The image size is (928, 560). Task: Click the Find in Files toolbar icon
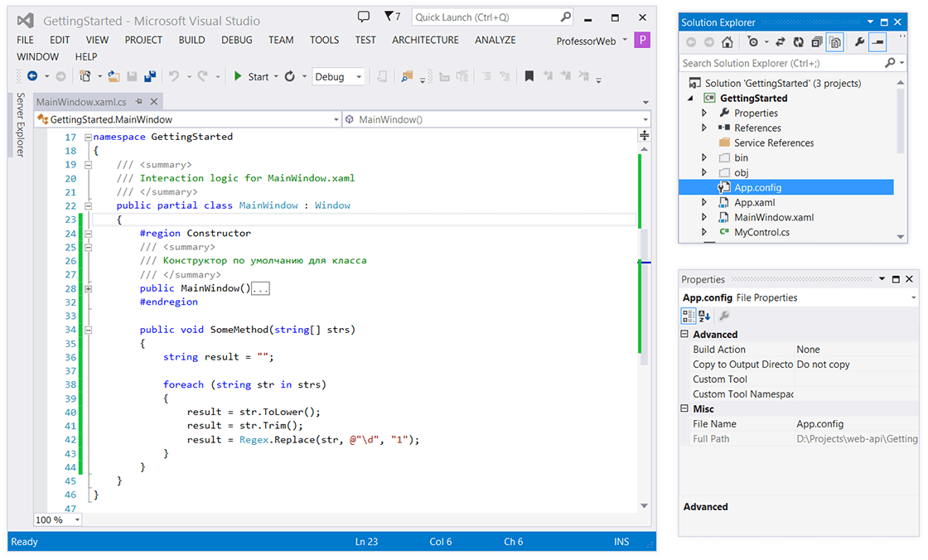pos(407,76)
